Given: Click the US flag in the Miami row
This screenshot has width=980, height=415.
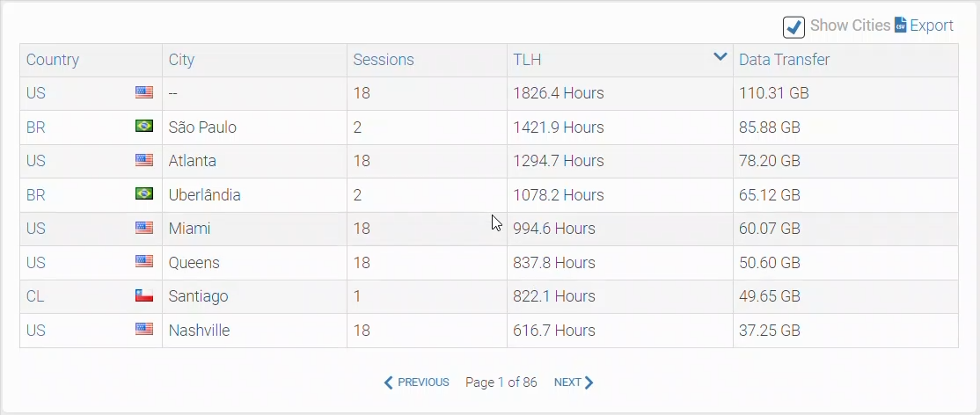Looking at the screenshot, I should pyautogui.click(x=144, y=228).
